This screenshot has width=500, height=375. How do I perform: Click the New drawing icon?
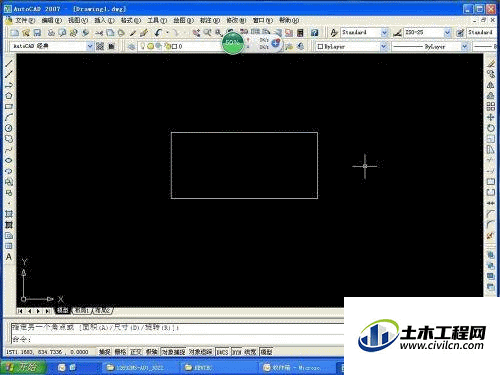[14, 33]
